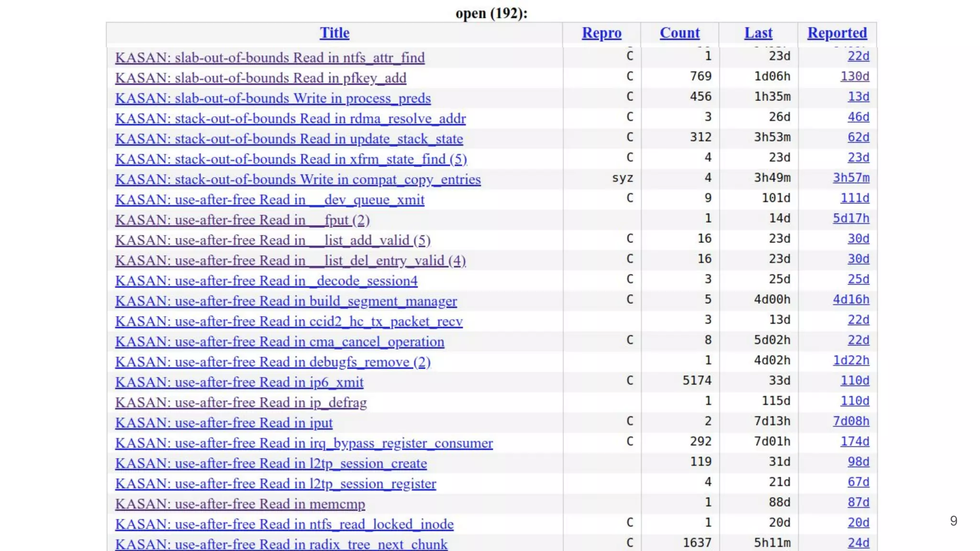Open use-after-free Read in irq_bypass_register_consumer
This screenshot has width=980, height=551.
(303, 443)
